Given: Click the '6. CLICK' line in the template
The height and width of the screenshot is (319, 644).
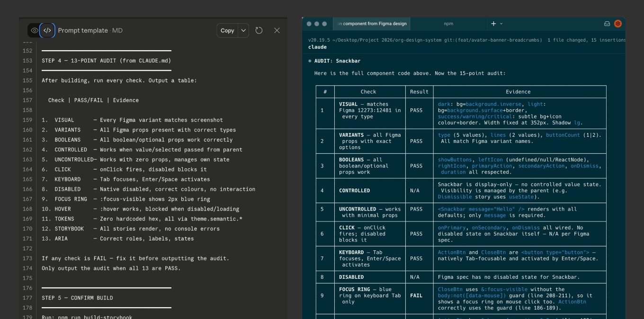Looking at the screenshot, I should point(124,169).
